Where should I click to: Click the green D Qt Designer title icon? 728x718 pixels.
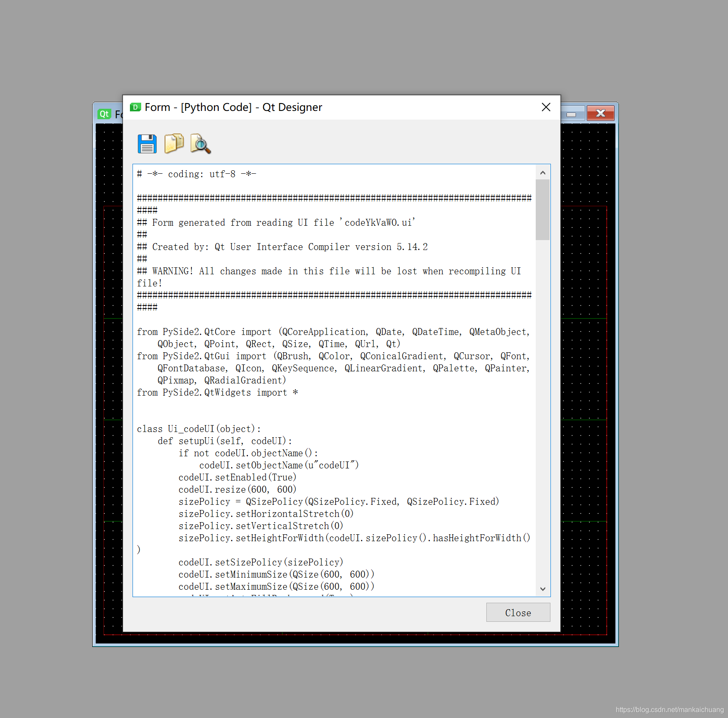click(136, 107)
